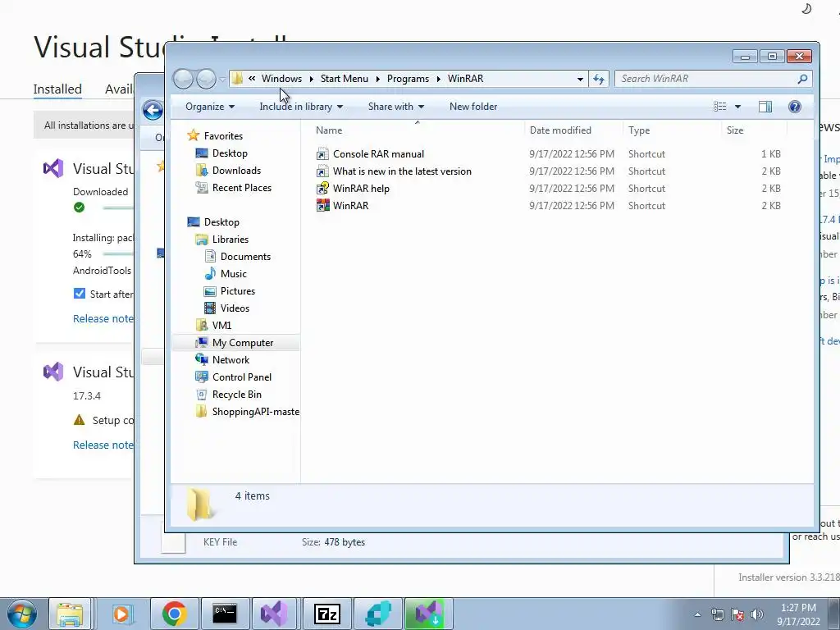This screenshot has height=630, width=840.
Task: Select the What is new in the latest version icon
Action: (322, 171)
